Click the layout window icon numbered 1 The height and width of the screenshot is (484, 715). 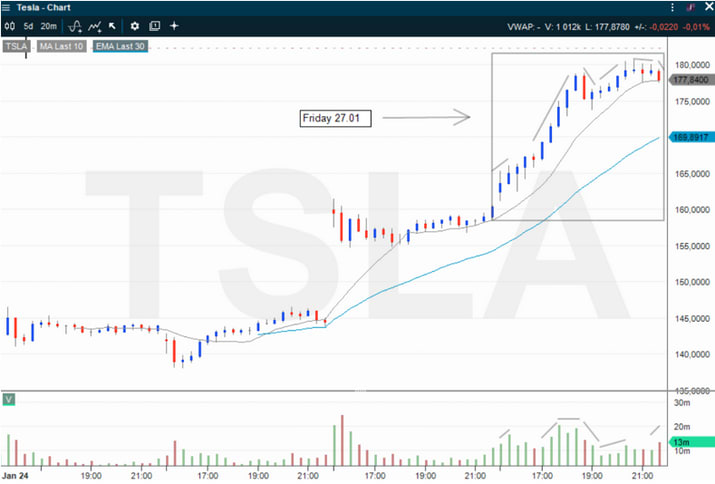pyautogui.click(x=155, y=26)
